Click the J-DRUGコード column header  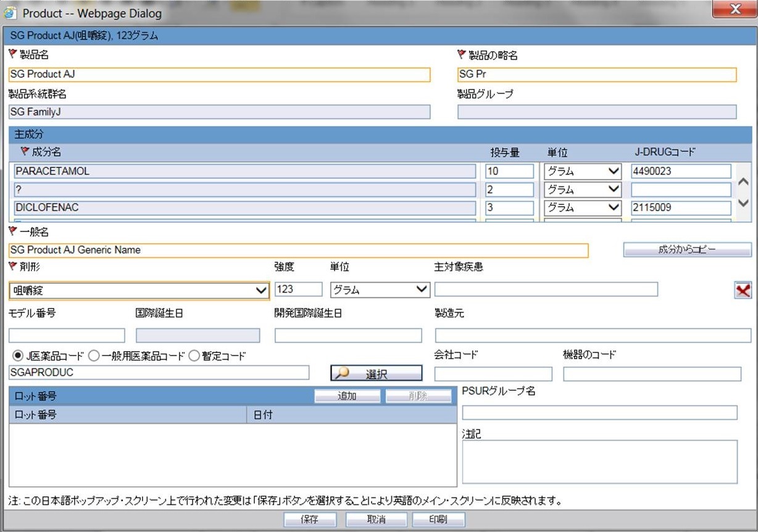point(664,152)
